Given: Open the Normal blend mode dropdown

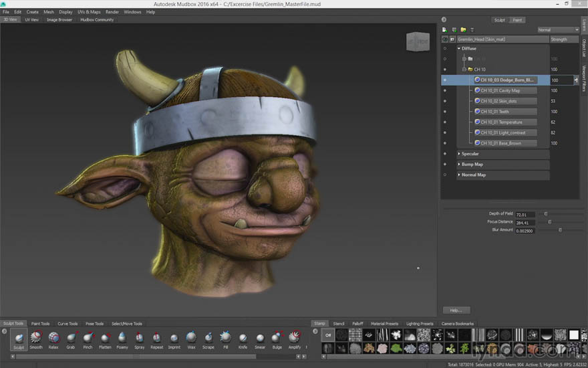Looking at the screenshot, I should point(559,29).
